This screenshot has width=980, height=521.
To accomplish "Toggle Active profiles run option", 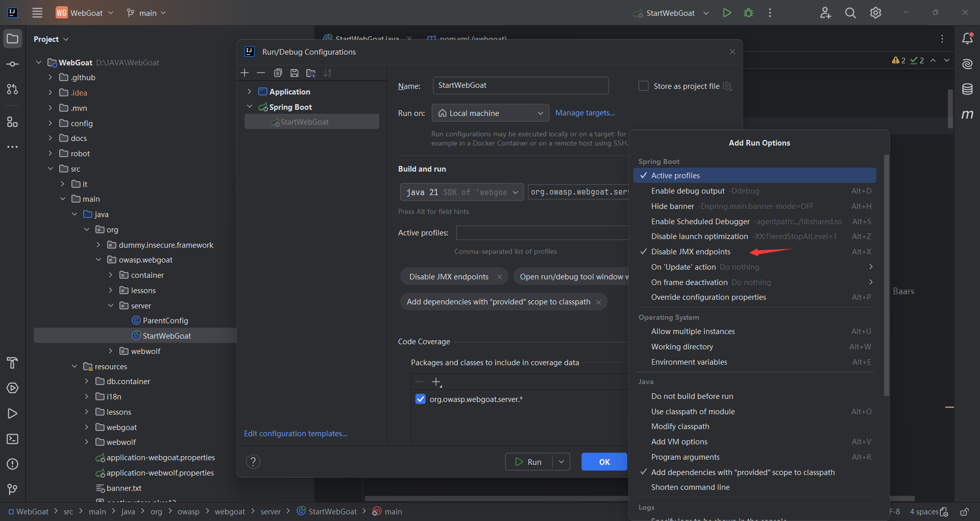I will click(x=755, y=176).
